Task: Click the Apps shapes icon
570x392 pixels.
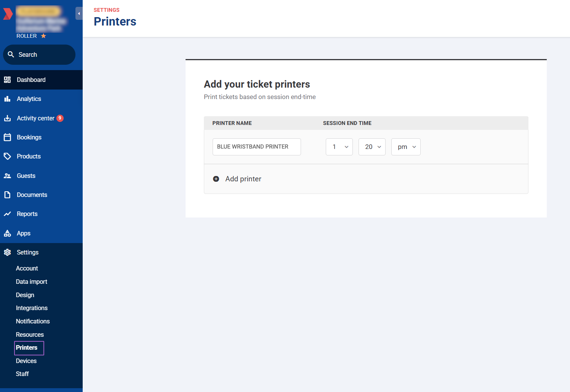Action: pyautogui.click(x=7, y=233)
